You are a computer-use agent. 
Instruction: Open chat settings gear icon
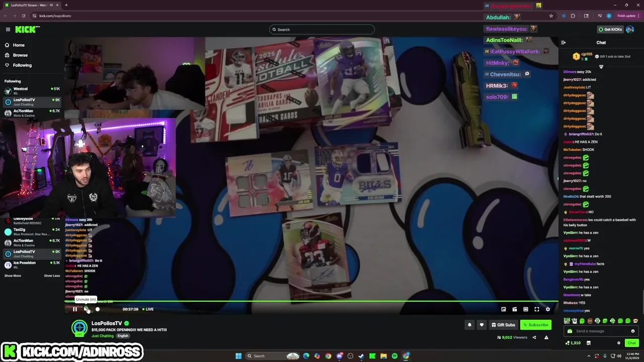619,343
